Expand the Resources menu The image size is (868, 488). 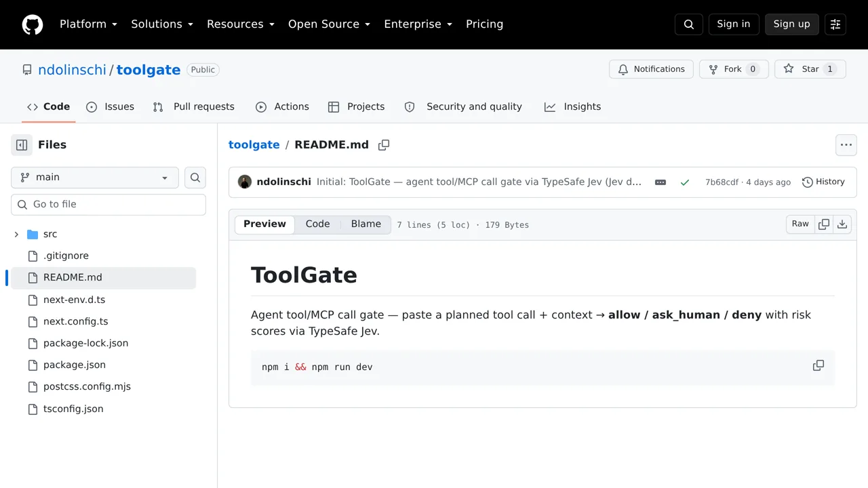click(241, 24)
